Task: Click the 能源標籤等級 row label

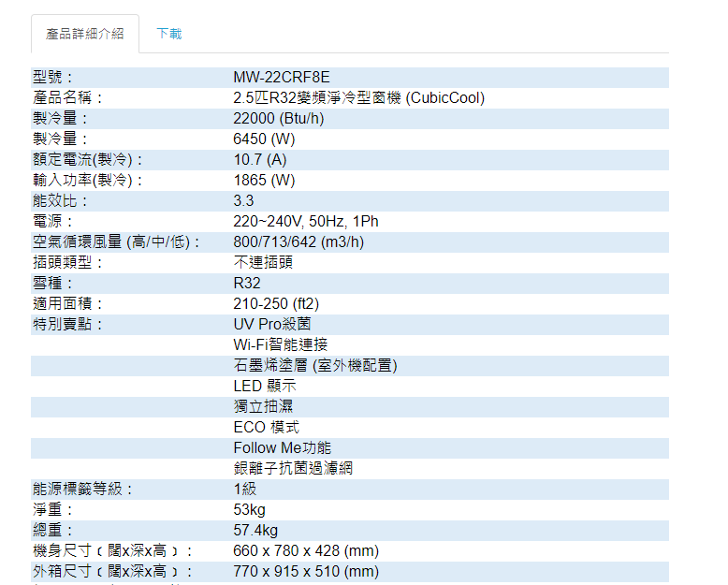Action: 82,489
